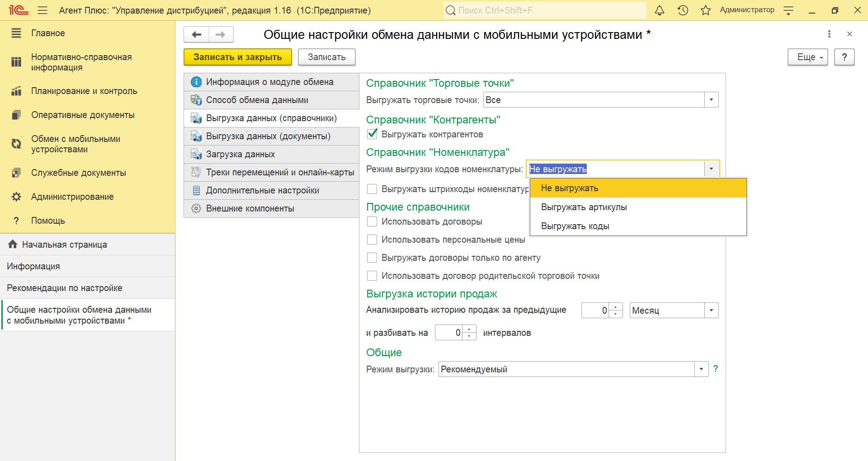Viewport: 868px width, 461px height.
Task: Expand the Выгружать торговые точки dropdown
Action: [x=711, y=100]
